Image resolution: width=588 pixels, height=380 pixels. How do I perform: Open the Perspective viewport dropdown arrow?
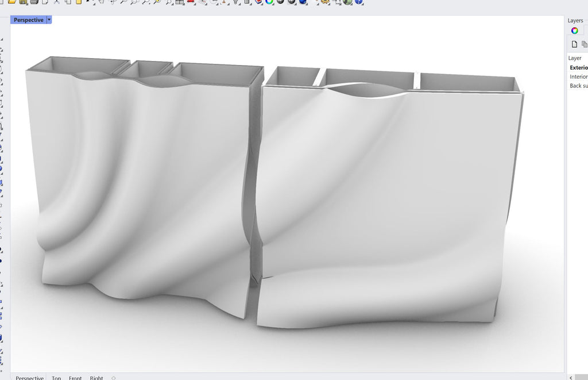pyautogui.click(x=49, y=20)
